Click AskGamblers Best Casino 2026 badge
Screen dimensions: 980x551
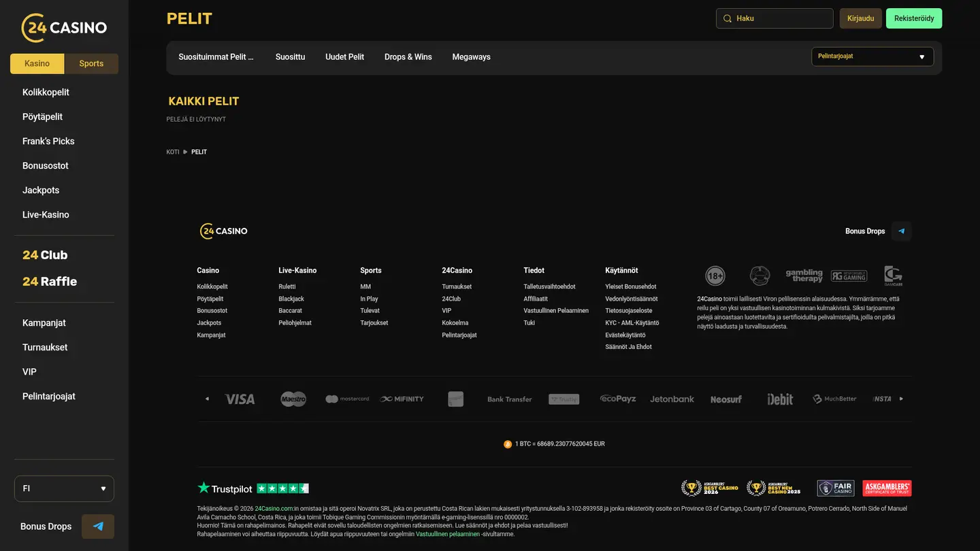click(x=710, y=488)
